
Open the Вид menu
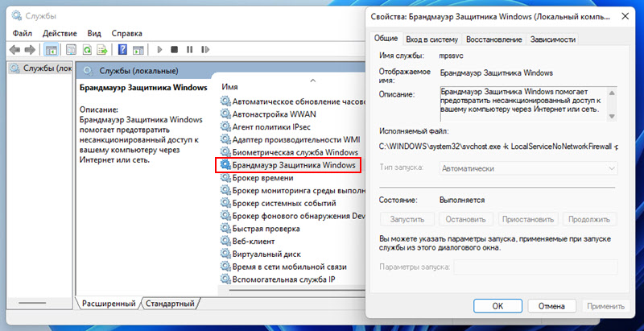point(94,33)
